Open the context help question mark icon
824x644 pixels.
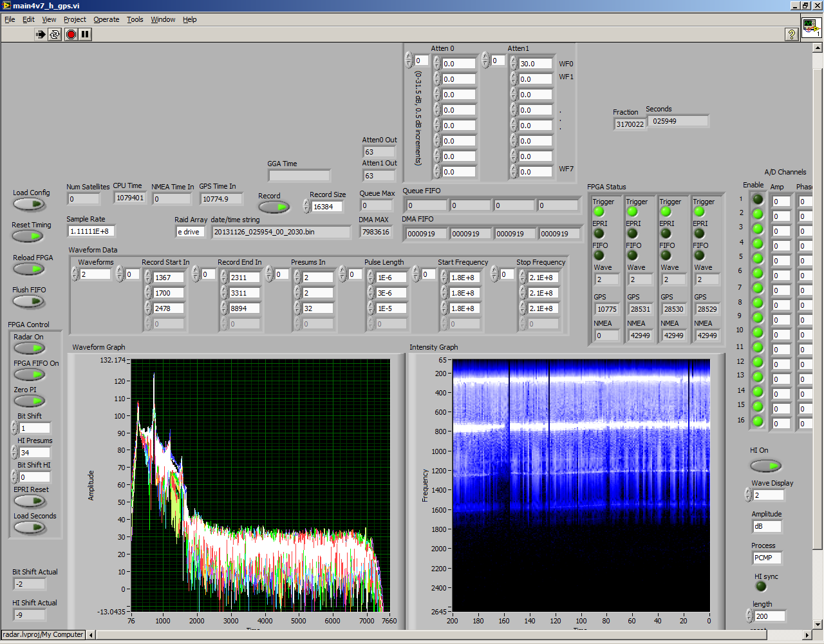pos(792,34)
